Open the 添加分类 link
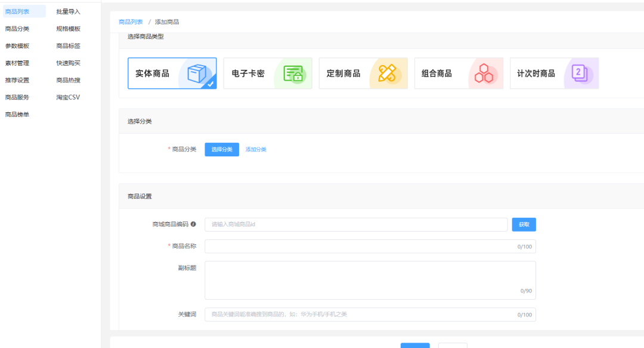Viewport: 644px width, 348px height. click(256, 149)
